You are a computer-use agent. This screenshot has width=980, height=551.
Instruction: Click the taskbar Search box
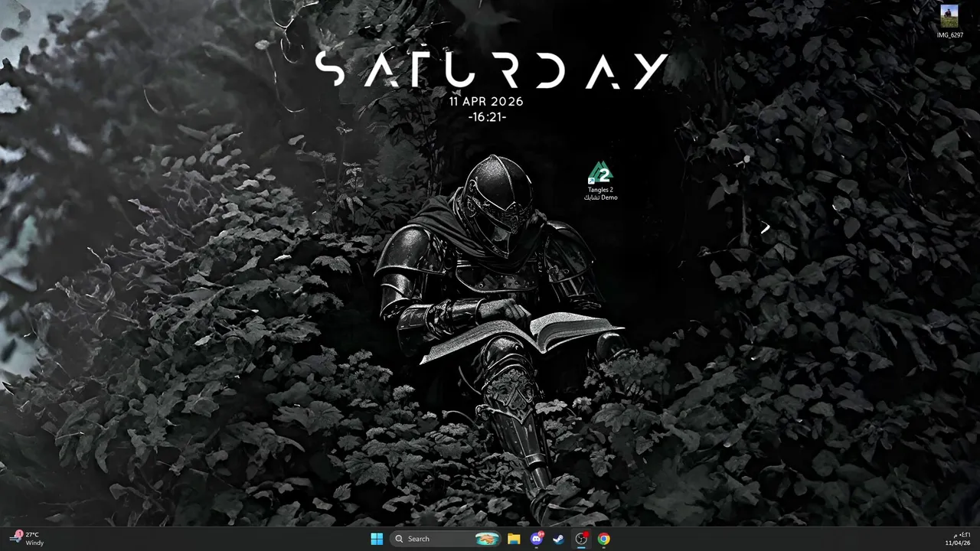coord(446,539)
